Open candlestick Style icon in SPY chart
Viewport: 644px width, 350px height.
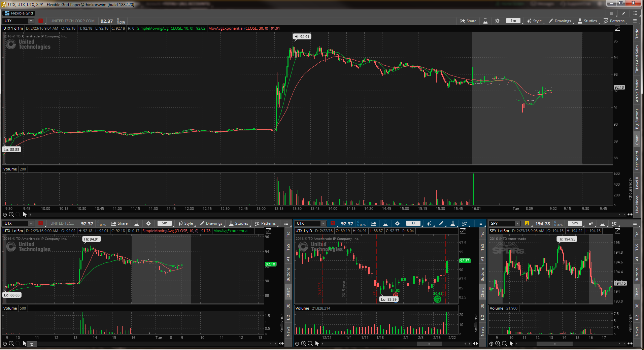tap(591, 223)
